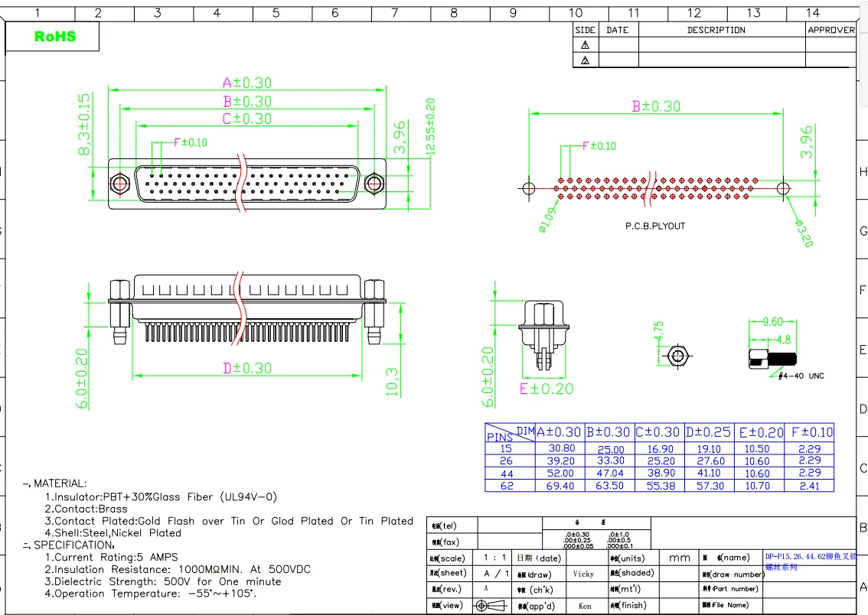868x615 pixels.
Task: Click the first-angle projection symbol beside view
Action: coord(491,606)
